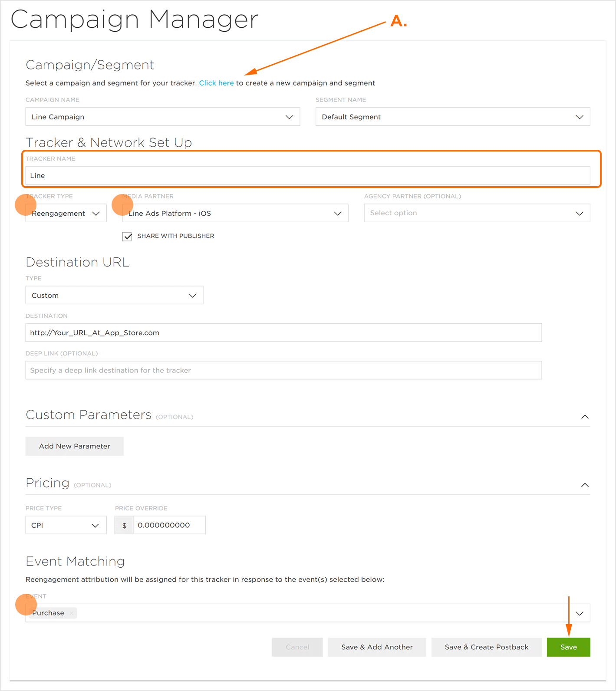Screen dimensions: 616x691
Task: Click Save & Add Another
Action: pos(377,647)
